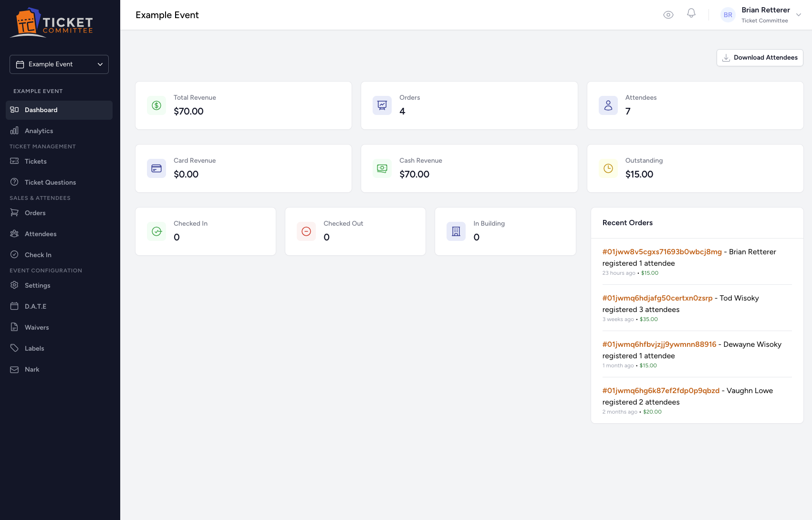Open Brian Retterer's recent order link

(662, 252)
